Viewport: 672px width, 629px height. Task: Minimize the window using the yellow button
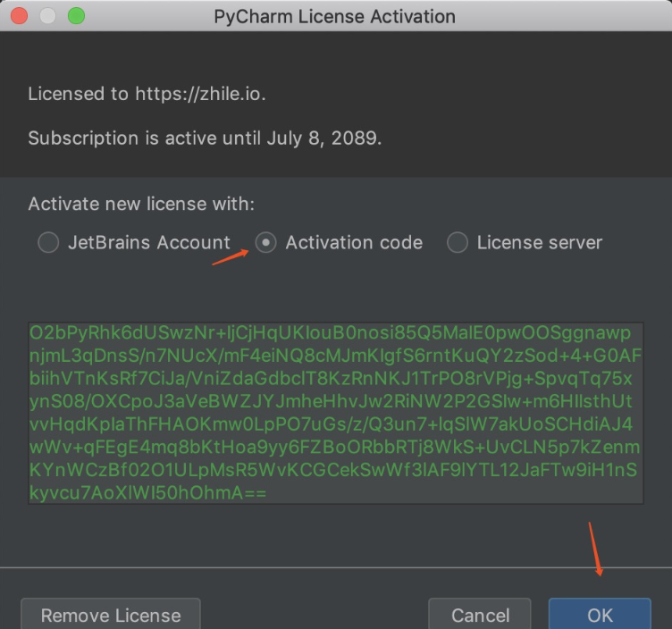tap(48, 16)
